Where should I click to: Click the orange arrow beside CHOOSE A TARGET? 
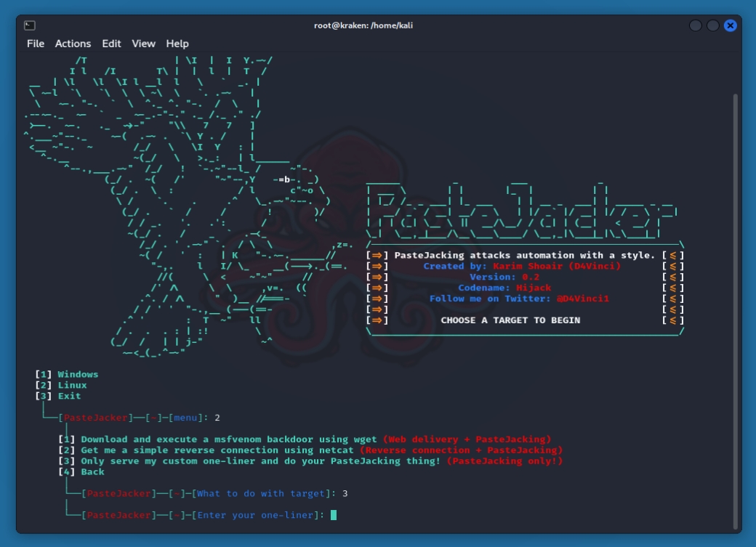pos(377,320)
